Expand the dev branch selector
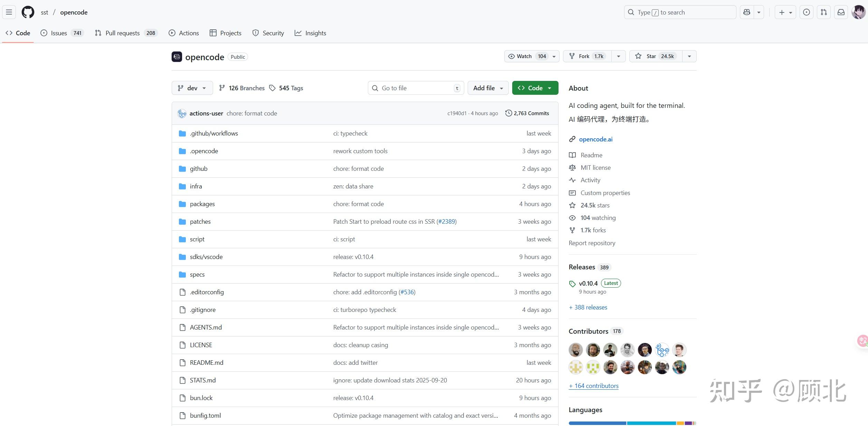 192,88
